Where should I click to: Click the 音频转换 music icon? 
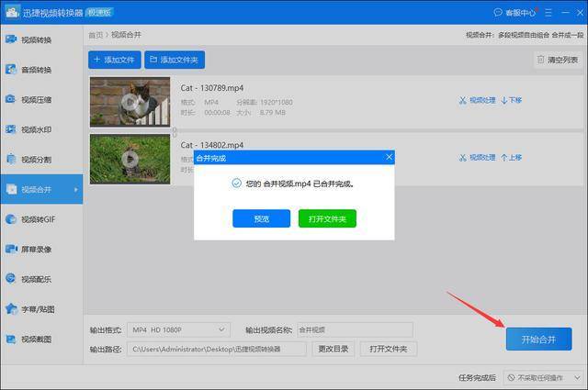pos(11,69)
